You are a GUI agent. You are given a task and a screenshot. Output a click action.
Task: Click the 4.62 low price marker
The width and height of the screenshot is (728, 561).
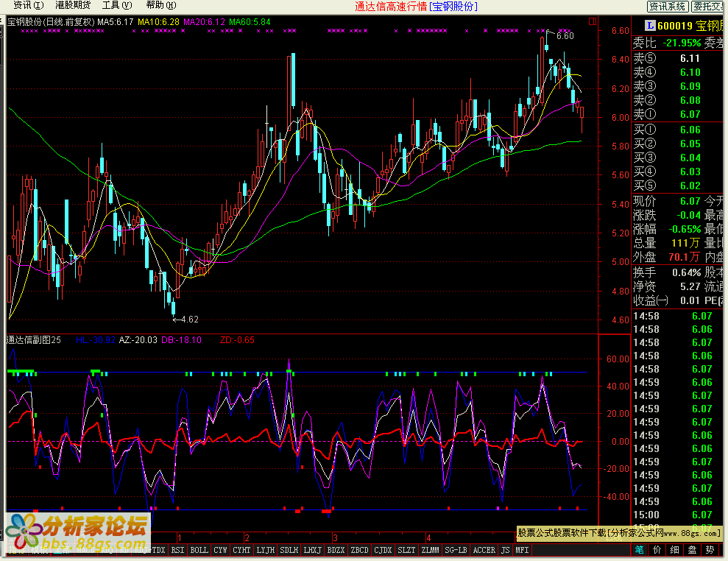pyautogui.click(x=190, y=320)
